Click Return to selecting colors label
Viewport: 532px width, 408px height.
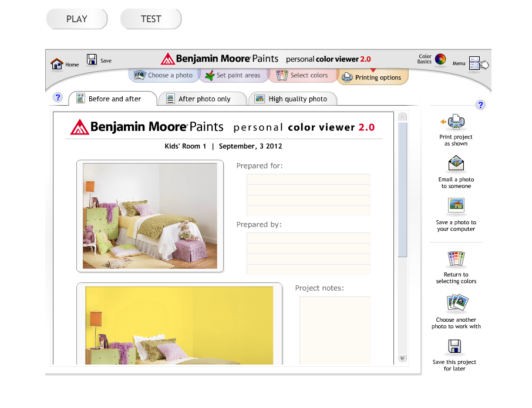click(456, 278)
